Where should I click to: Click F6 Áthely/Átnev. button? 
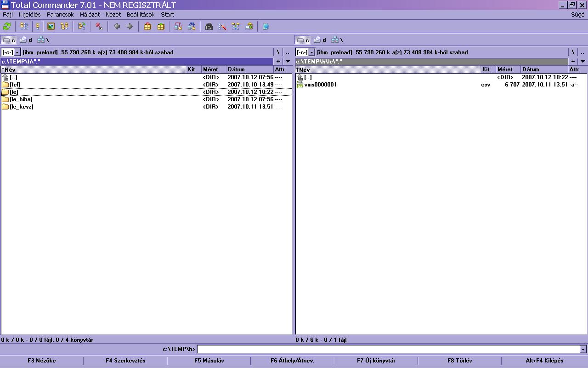pos(293,361)
